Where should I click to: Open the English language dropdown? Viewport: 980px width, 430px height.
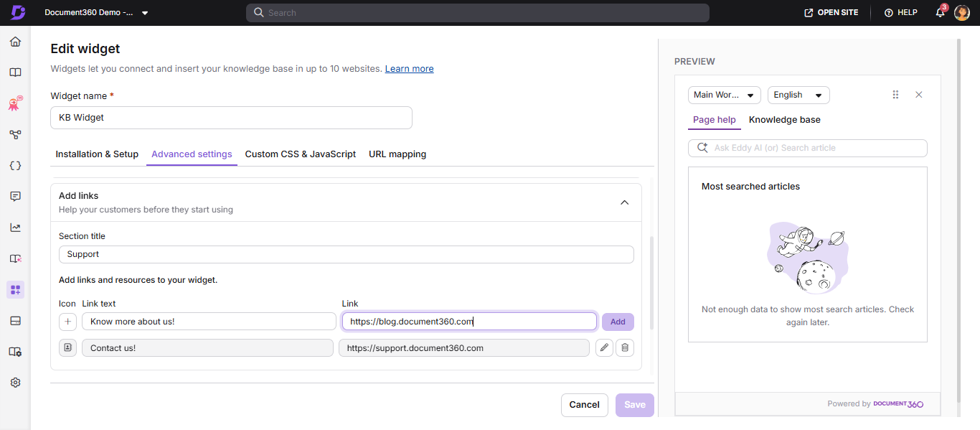click(798, 95)
